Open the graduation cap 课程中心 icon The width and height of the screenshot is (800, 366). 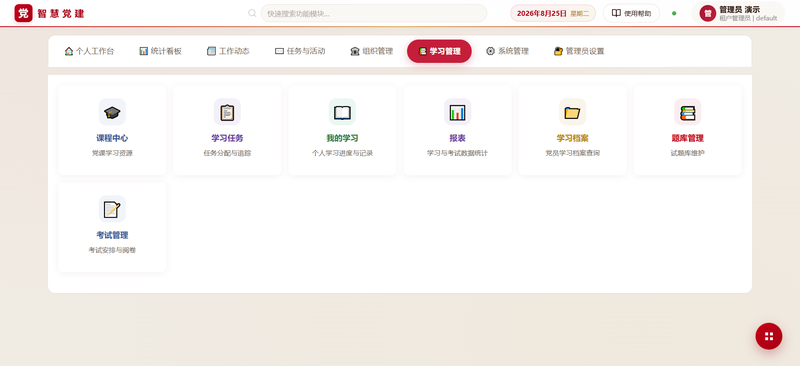[112, 112]
